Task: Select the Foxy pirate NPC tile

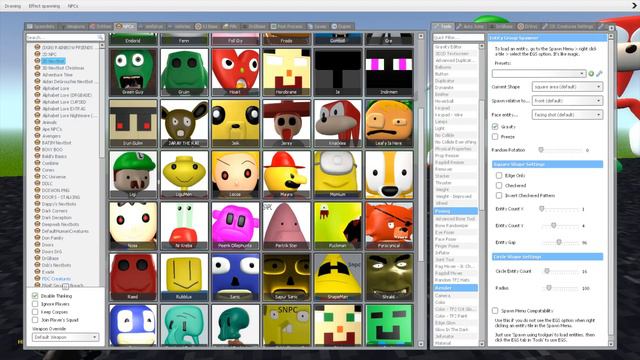Action: click(x=389, y=226)
